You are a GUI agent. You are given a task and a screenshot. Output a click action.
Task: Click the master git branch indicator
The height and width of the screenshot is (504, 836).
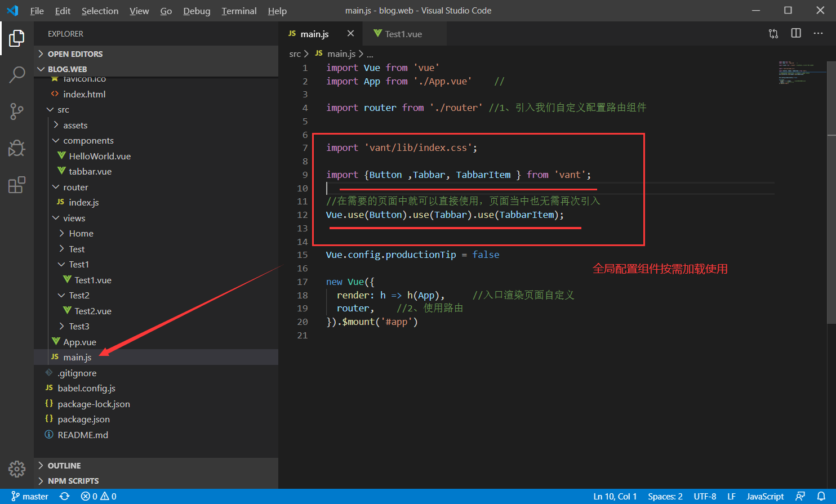pos(30,496)
